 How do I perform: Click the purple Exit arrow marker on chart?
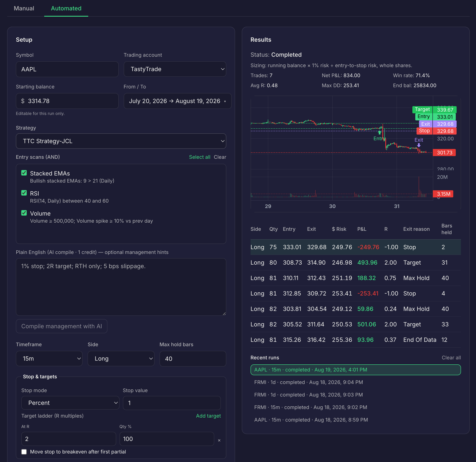(419, 145)
